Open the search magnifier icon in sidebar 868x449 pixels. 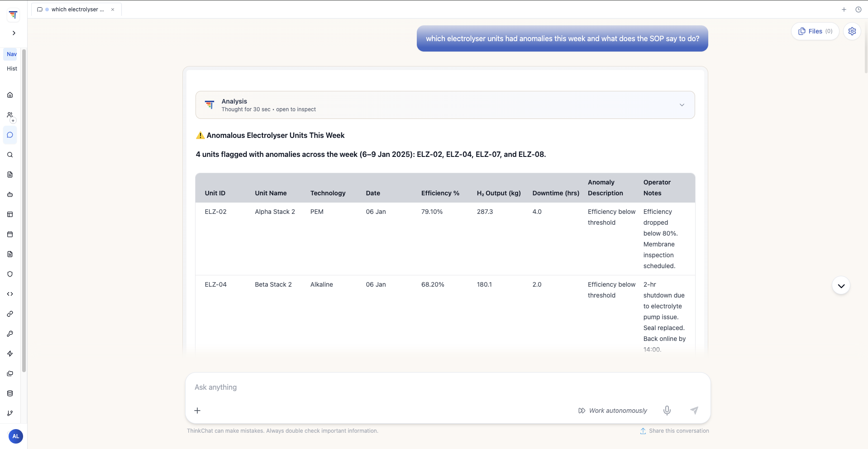10,155
